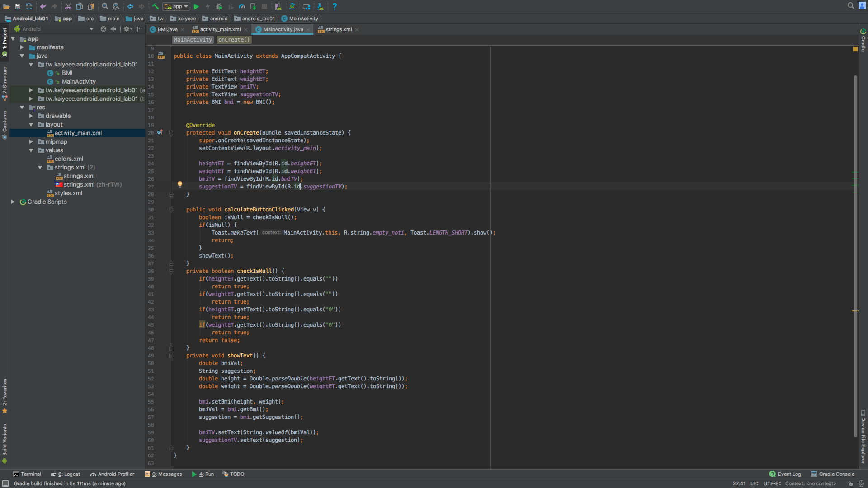Cut selection with scissors icon

[68, 6]
